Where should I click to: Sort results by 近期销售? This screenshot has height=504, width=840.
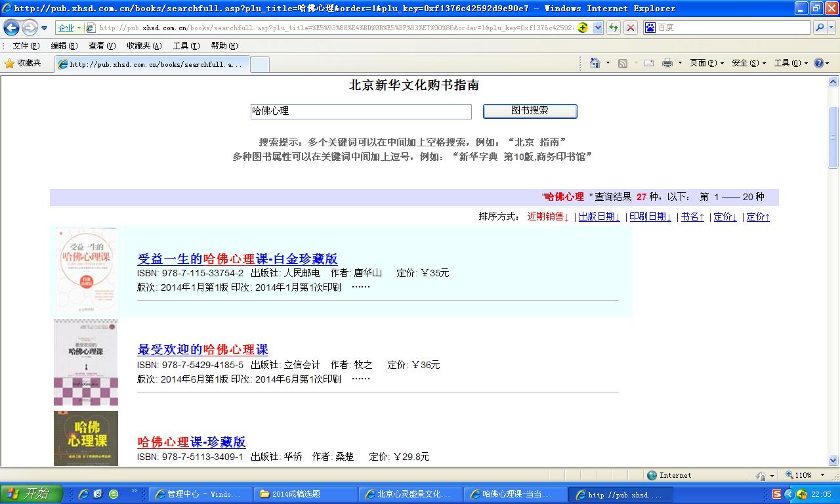click(548, 217)
